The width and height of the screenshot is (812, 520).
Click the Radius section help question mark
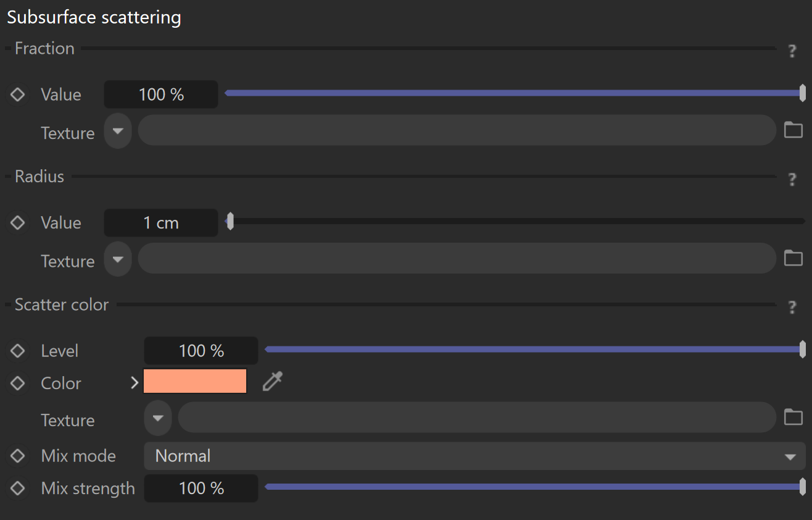click(792, 180)
